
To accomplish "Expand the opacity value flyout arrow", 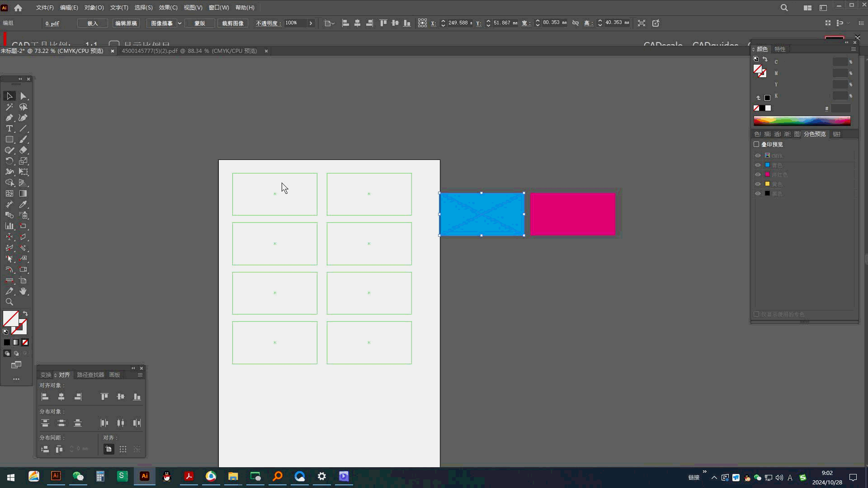I will [311, 23].
